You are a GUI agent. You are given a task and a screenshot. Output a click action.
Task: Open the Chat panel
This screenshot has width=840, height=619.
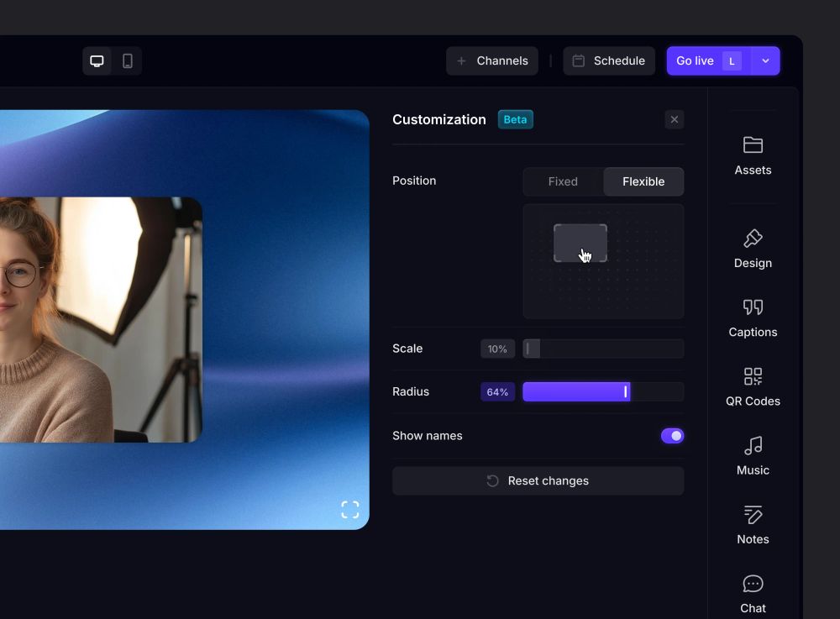[753, 595]
